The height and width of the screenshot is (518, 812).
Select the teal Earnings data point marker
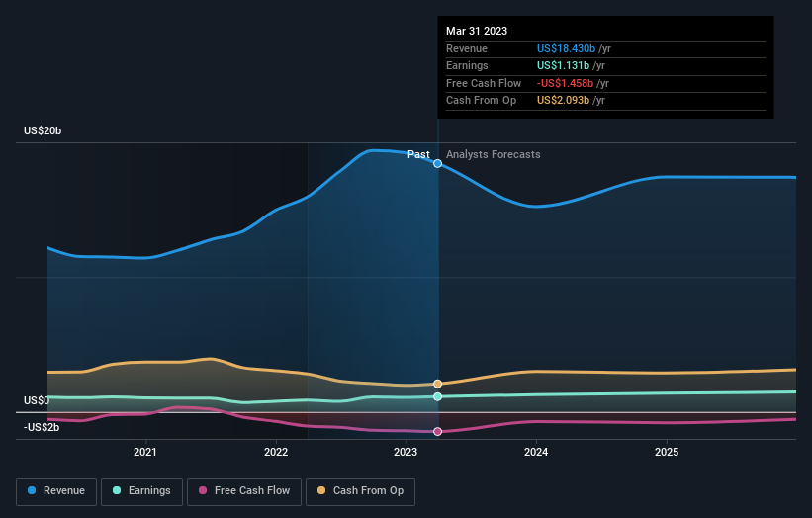[x=437, y=396]
